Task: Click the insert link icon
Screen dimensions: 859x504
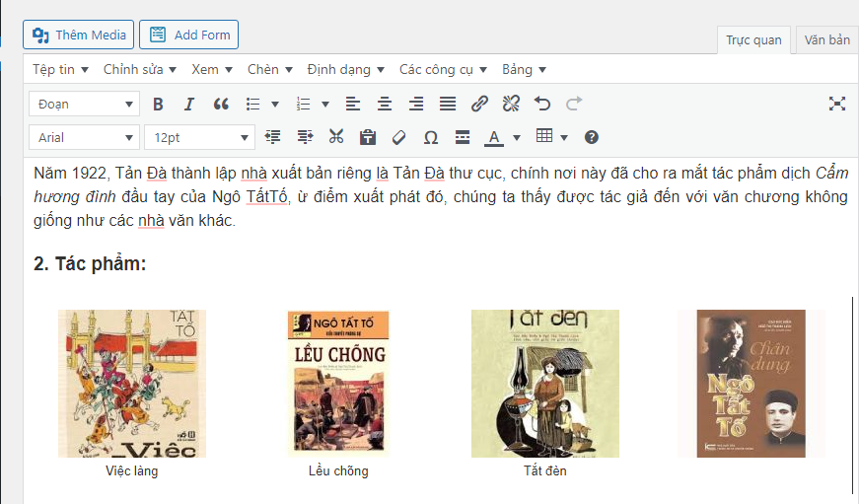Action: tap(479, 104)
